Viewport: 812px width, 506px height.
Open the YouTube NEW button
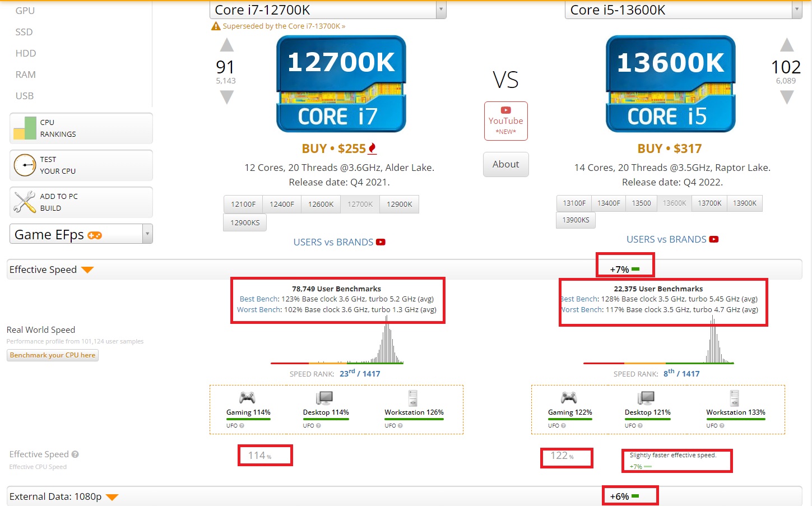click(505, 120)
